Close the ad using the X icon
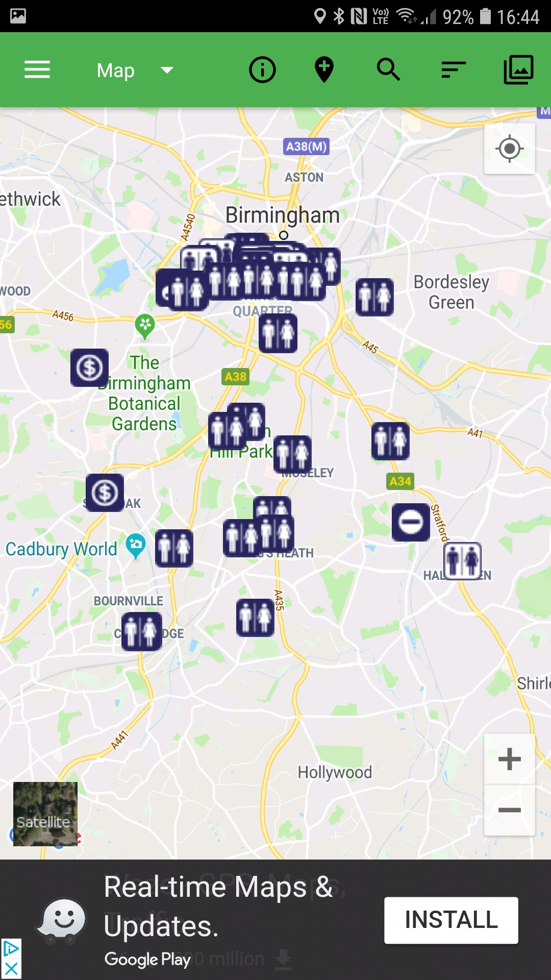 click(11, 969)
